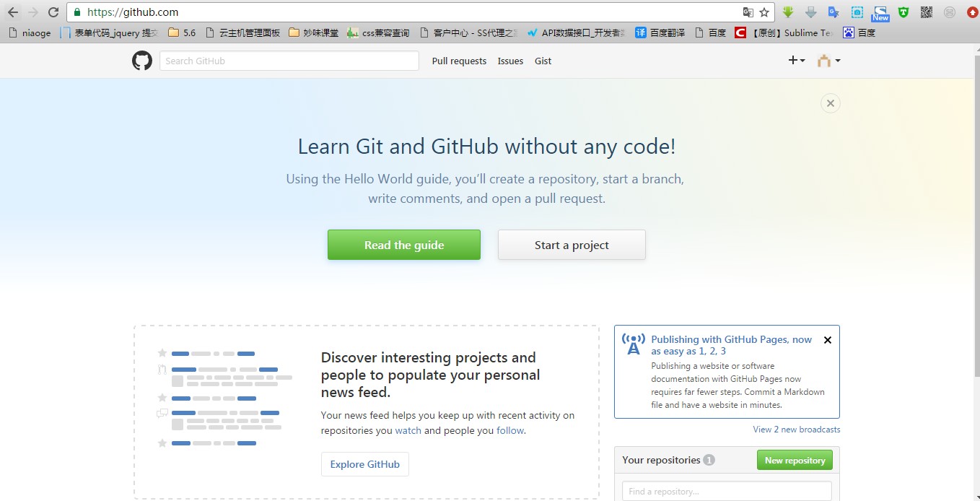Click the broadcast antenna icon
This screenshot has height=501, width=980.
coord(633,344)
